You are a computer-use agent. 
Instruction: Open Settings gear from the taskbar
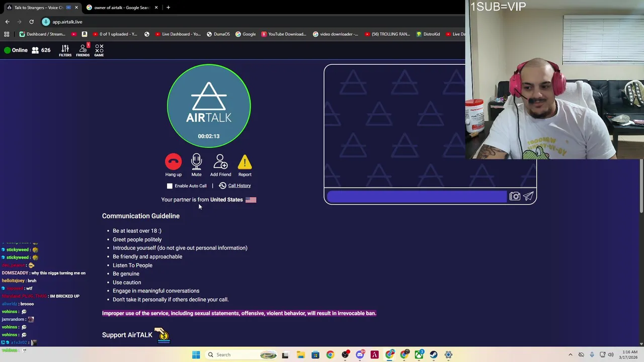click(448, 355)
